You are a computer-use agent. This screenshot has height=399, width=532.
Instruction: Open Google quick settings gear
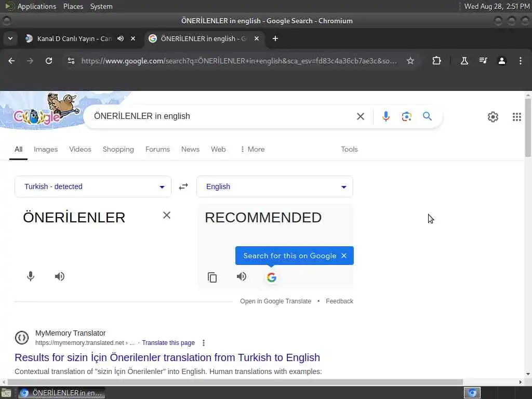(x=493, y=117)
